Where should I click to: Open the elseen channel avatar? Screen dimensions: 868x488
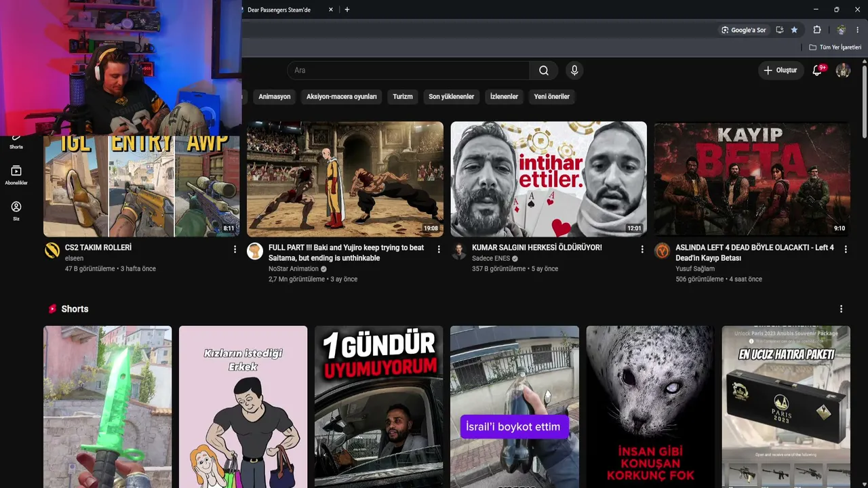[x=52, y=251]
